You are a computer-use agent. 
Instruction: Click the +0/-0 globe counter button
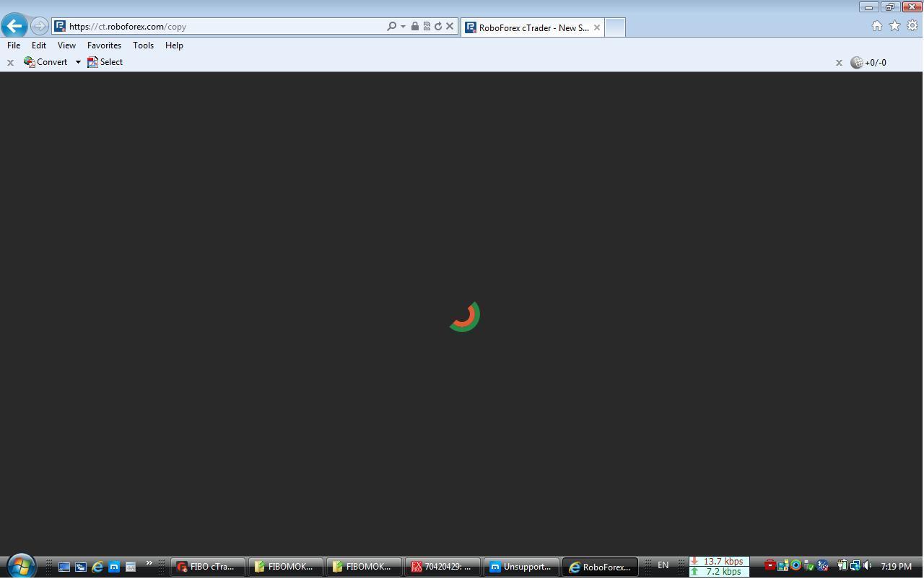coord(868,63)
